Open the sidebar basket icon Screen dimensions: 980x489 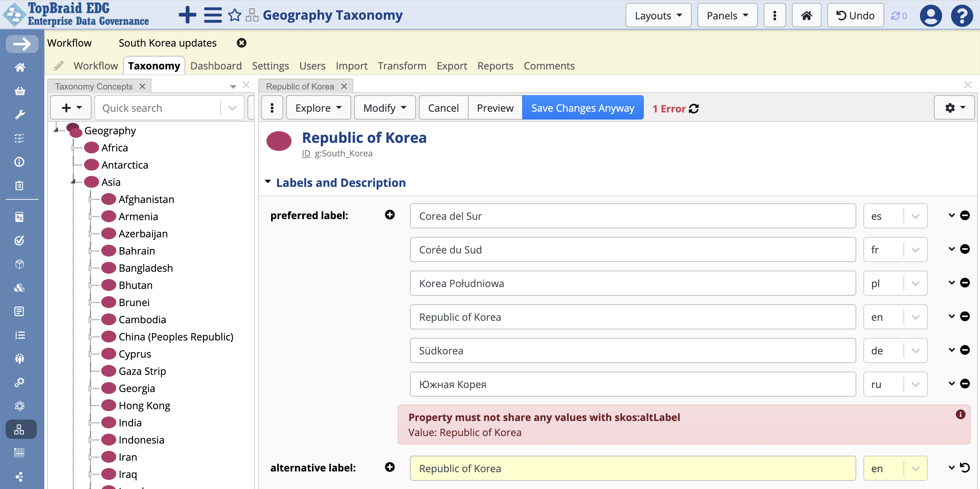pyautogui.click(x=20, y=91)
